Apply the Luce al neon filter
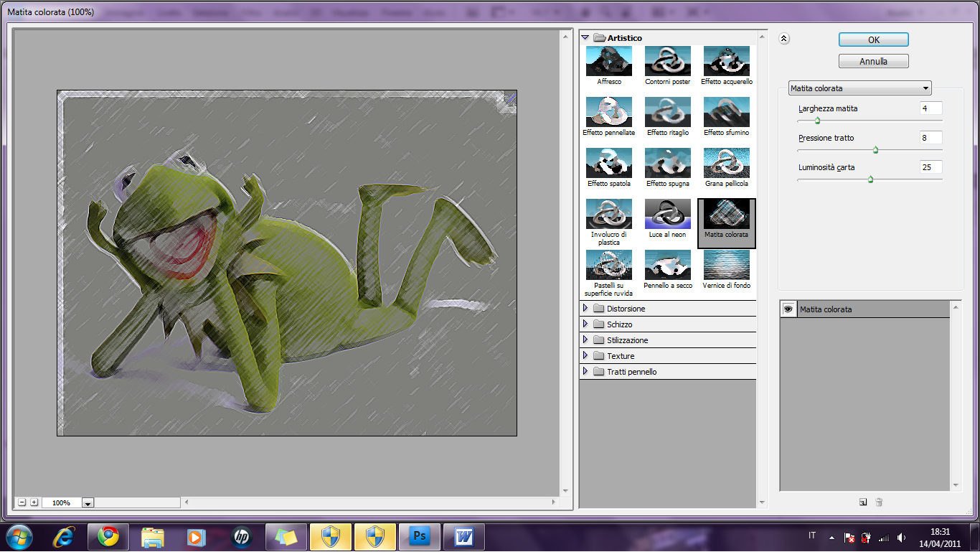Screen dimensions: 980x552 (x=668, y=214)
